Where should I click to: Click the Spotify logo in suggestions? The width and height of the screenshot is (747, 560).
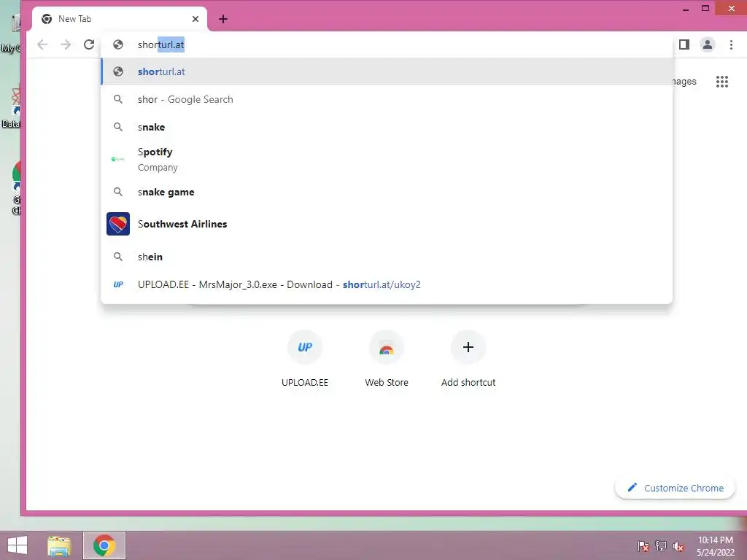point(118,160)
